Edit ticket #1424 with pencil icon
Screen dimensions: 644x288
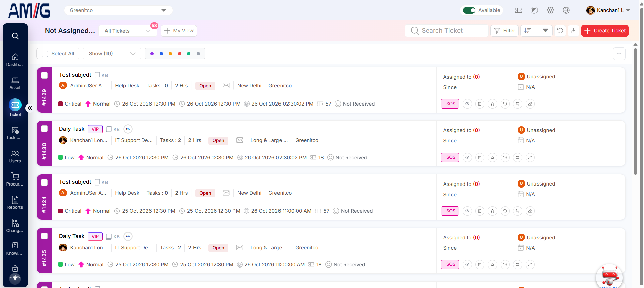coord(530,211)
